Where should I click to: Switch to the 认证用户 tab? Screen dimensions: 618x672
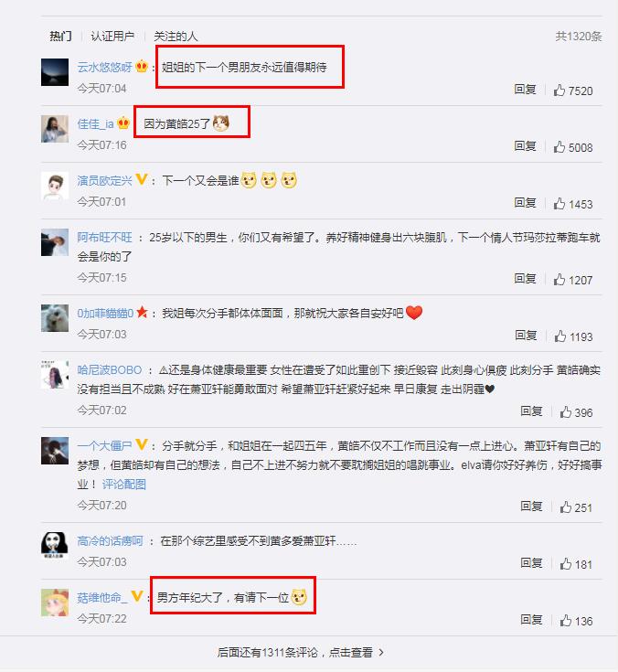click(x=112, y=36)
